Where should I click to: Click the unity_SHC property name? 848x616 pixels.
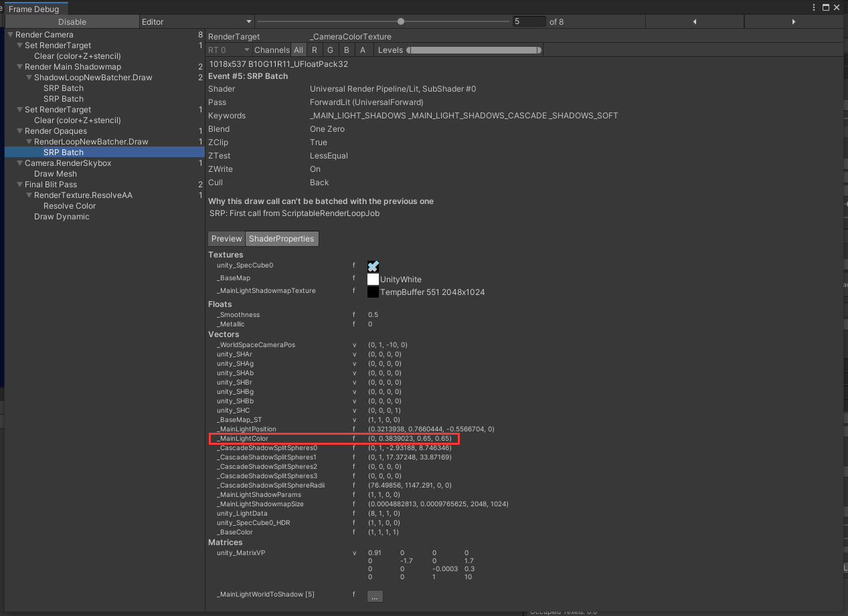click(233, 411)
